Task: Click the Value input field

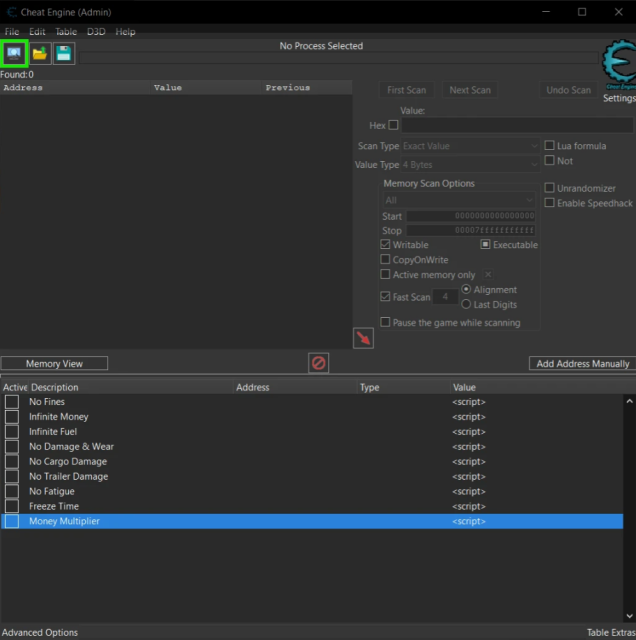Action: (516, 126)
